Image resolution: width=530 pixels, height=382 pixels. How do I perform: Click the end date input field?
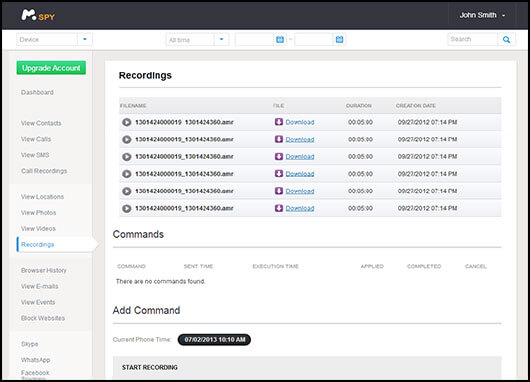click(314, 40)
